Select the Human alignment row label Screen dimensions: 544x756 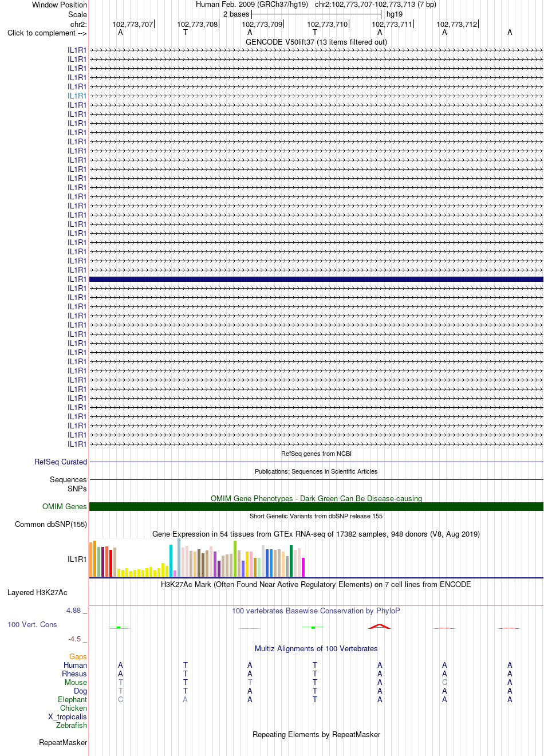76,665
